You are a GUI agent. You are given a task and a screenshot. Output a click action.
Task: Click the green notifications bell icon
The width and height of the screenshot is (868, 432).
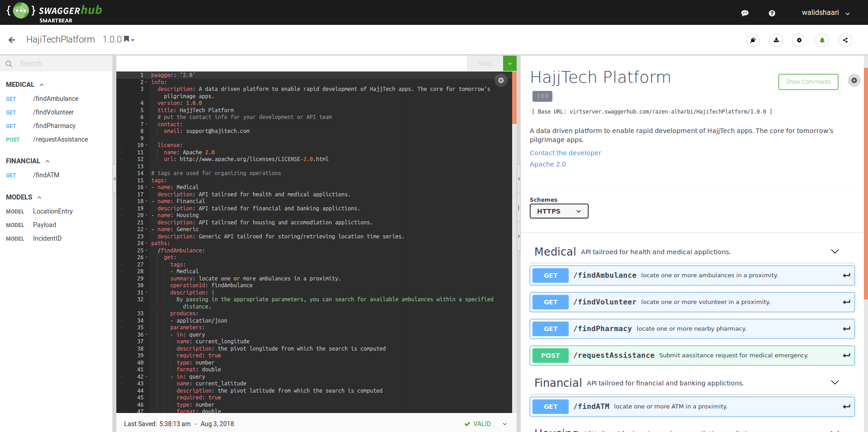pyautogui.click(x=822, y=40)
